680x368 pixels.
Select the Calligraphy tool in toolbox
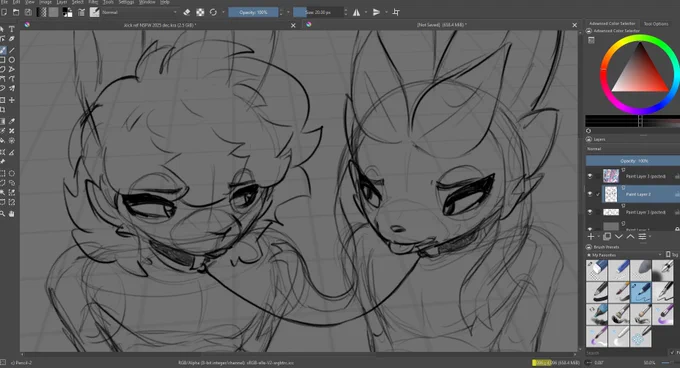tap(12, 39)
